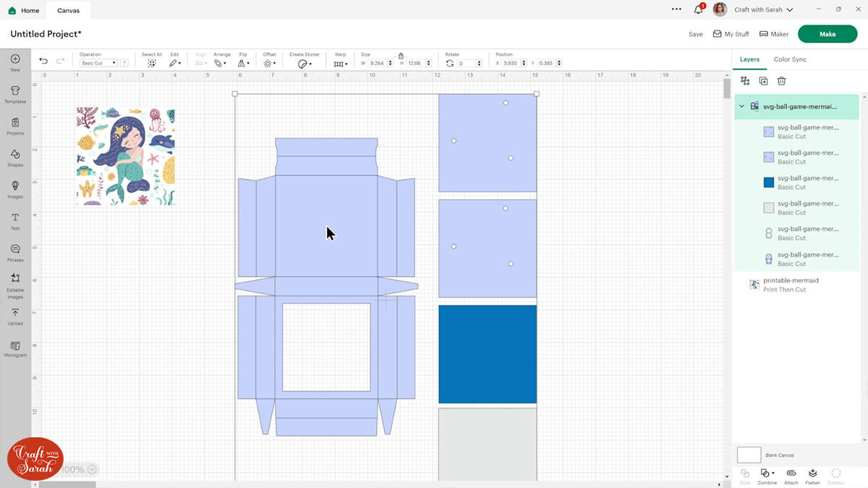Viewport: 868px width, 488px height.
Task: Toggle the size aspect-ratio lock
Action: point(401,55)
